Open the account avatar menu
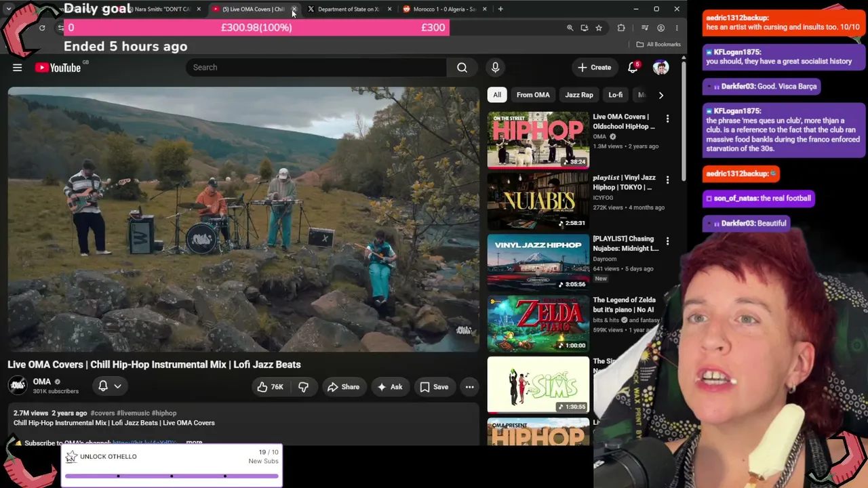Viewport: 868px width, 488px height. click(660, 67)
